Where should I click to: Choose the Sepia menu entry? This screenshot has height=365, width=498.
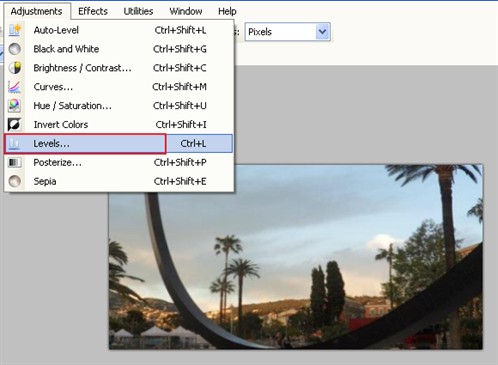tap(118, 181)
